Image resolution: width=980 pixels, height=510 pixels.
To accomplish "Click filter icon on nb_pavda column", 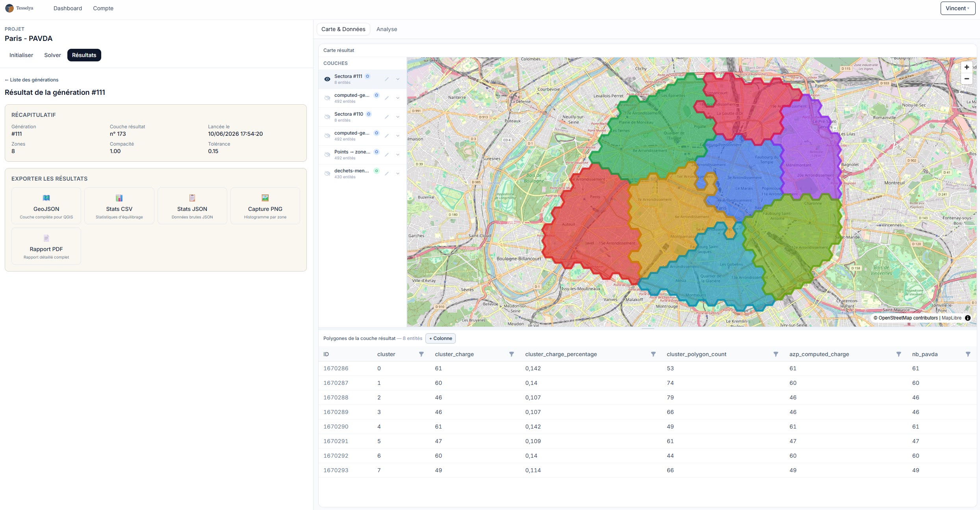I will (968, 354).
